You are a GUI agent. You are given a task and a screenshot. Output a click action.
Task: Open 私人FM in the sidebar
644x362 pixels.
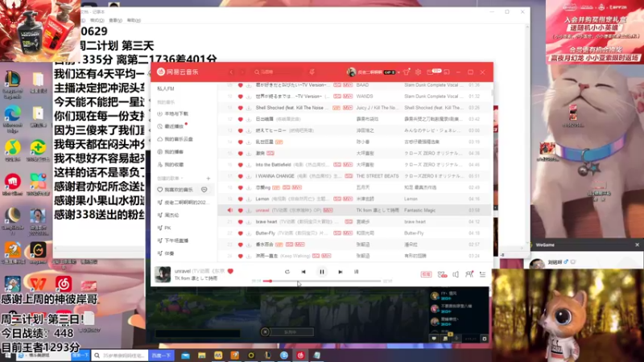pos(166,88)
